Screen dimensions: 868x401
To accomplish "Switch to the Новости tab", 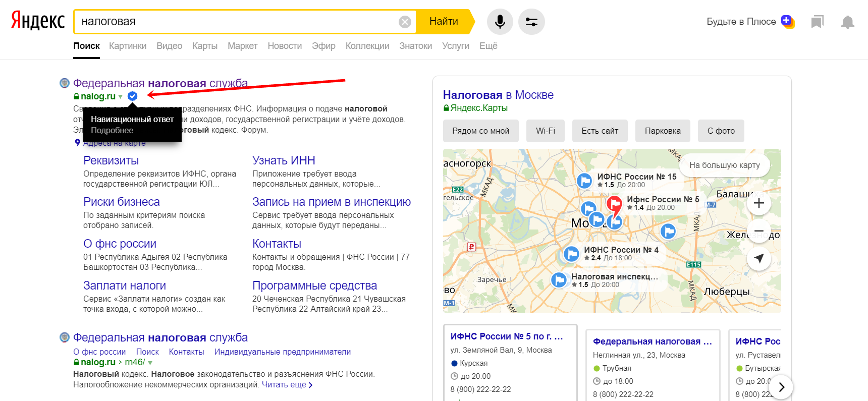I will point(285,46).
